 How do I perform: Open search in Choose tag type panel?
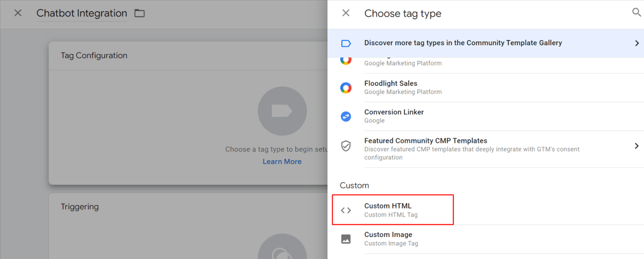(636, 12)
